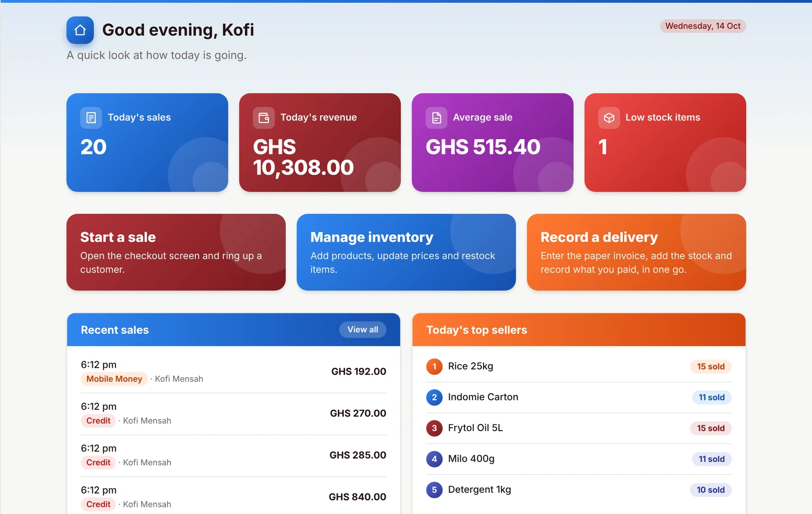The width and height of the screenshot is (812, 514).
Task: Click the rank 3 badge beside Frytol Oil 5L
Action: click(x=434, y=428)
